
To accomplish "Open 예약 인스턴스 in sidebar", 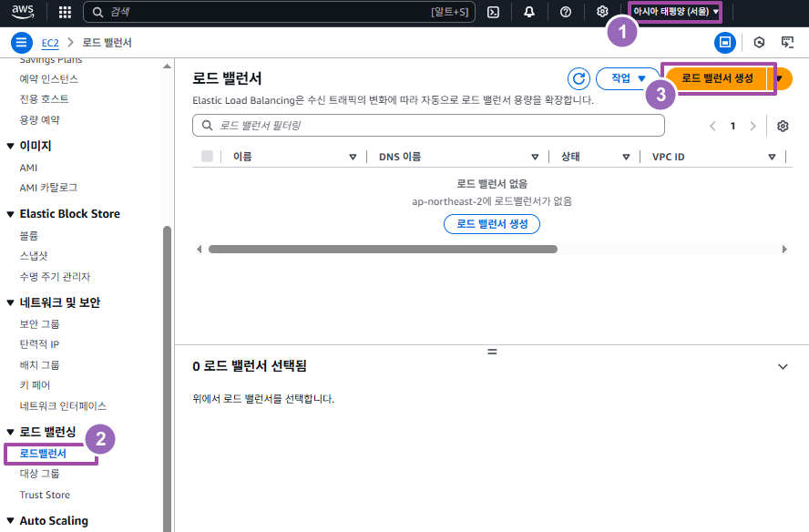I will [49, 79].
